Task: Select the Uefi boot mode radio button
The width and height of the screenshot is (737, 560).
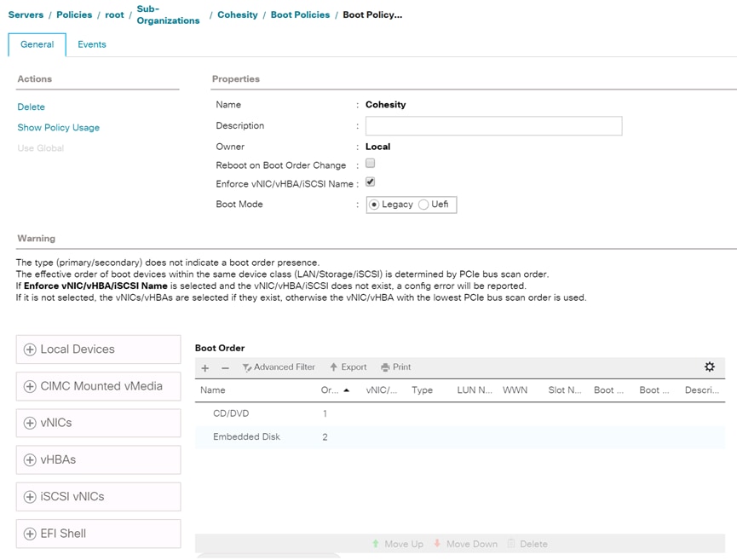Action: (x=423, y=204)
